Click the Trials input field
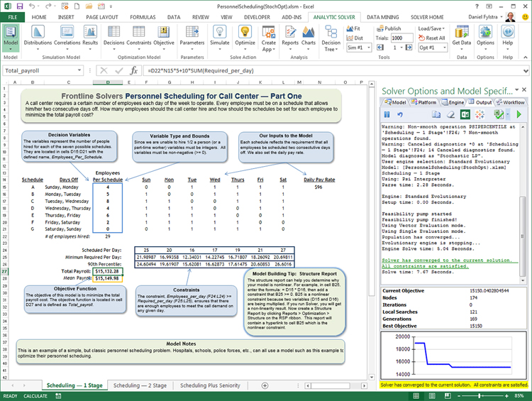This screenshot has width=532, height=401. tap(401, 38)
